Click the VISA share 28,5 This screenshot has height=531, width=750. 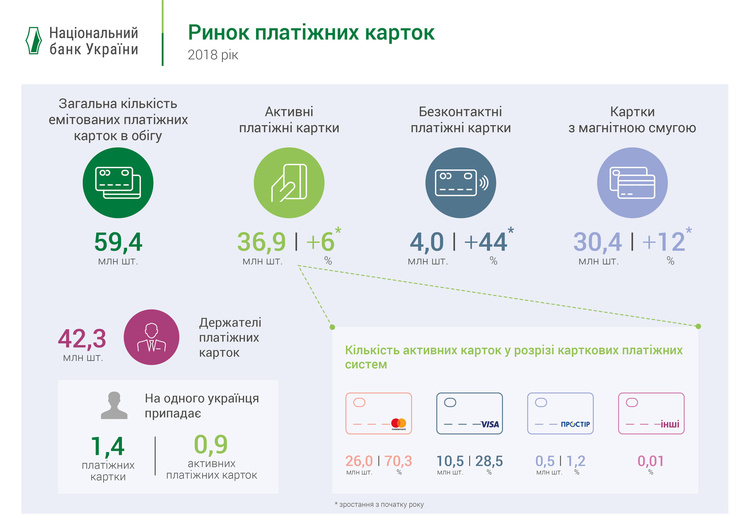(489, 461)
